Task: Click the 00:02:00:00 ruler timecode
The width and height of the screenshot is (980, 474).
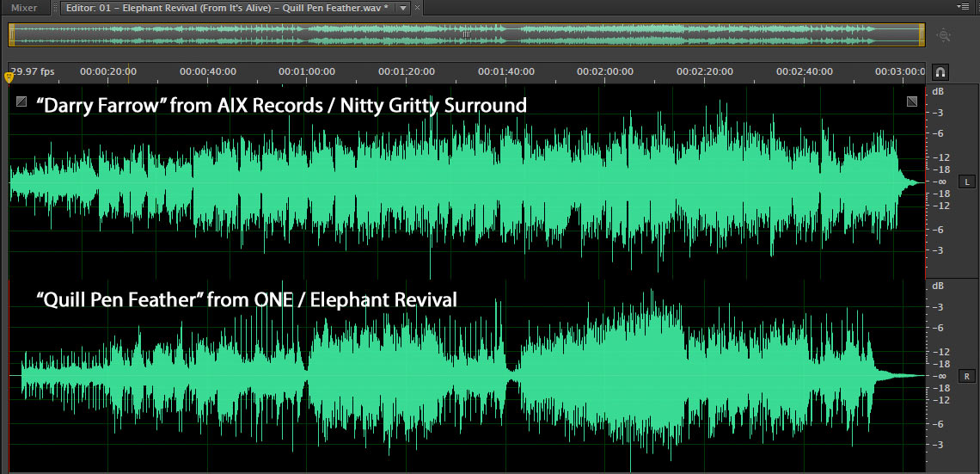Action: pyautogui.click(x=605, y=72)
